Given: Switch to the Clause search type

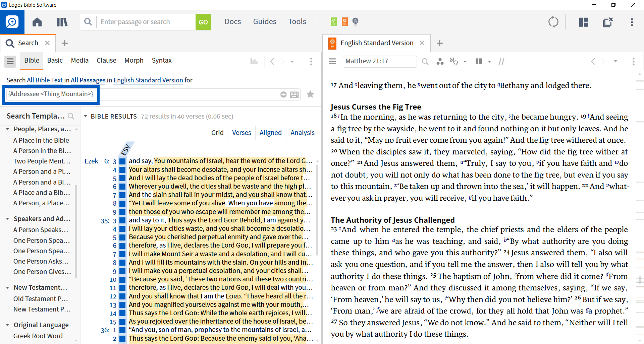Looking at the screenshot, I should coord(106,61).
